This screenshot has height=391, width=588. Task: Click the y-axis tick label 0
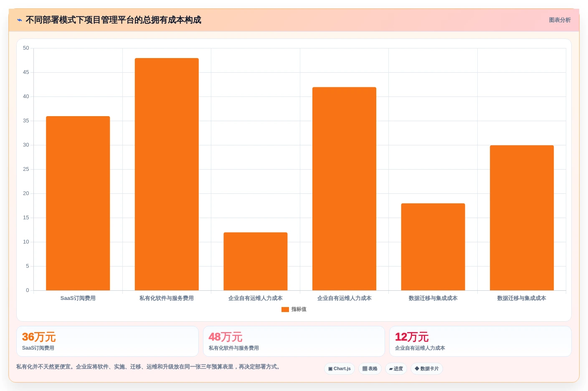pyautogui.click(x=28, y=290)
